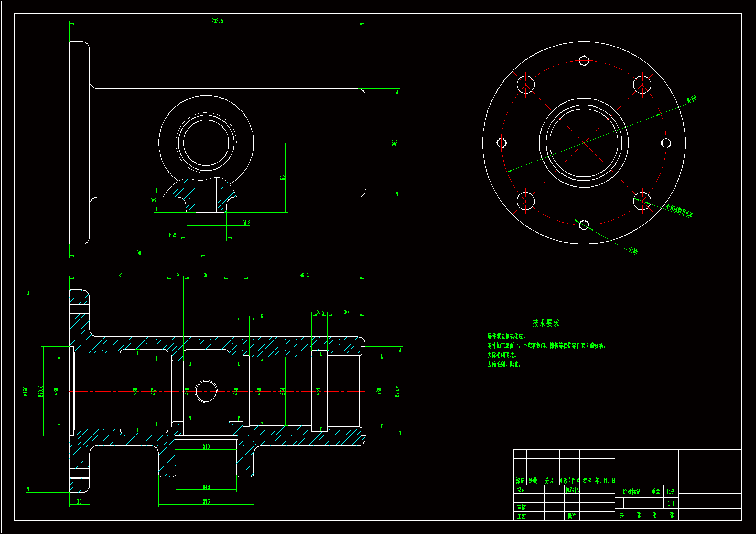This screenshot has height=534, width=756.
Task: Click the Ø160 flange diameter dimension
Action: 25,391
